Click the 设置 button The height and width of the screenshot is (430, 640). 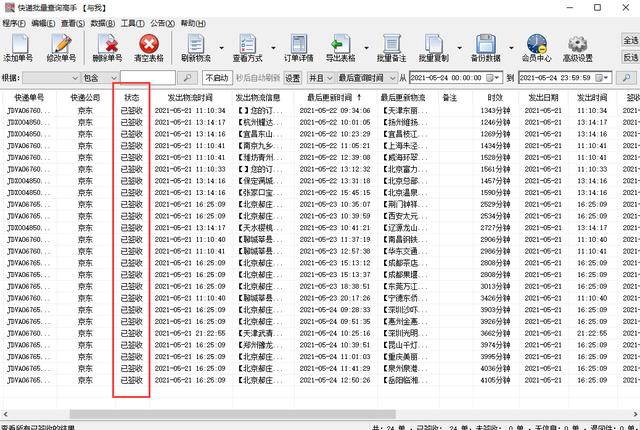coord(293,78)
